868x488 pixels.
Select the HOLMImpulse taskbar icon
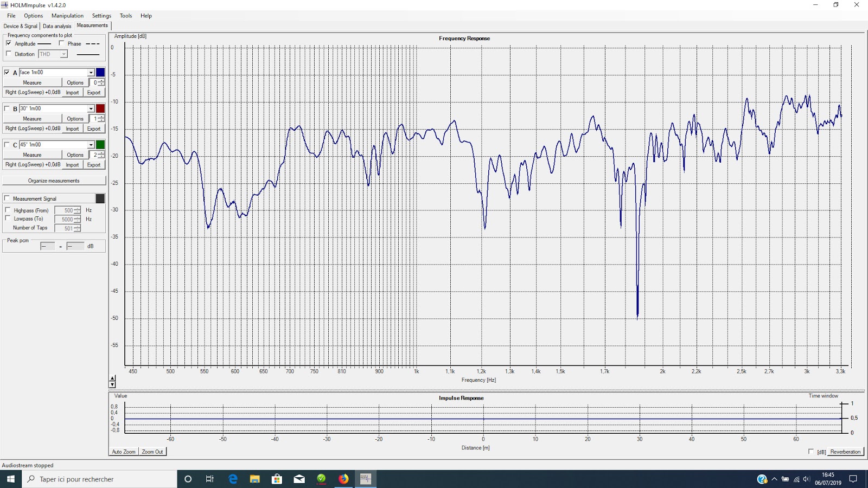[x=366, y=479]
